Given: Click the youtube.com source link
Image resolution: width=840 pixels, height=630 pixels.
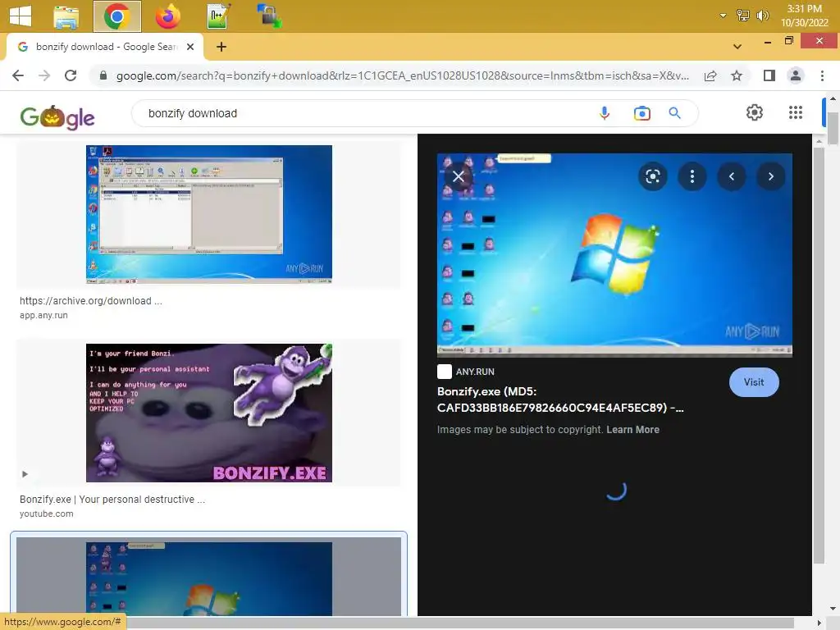Looking at the screenshot, I should point(47,514).
